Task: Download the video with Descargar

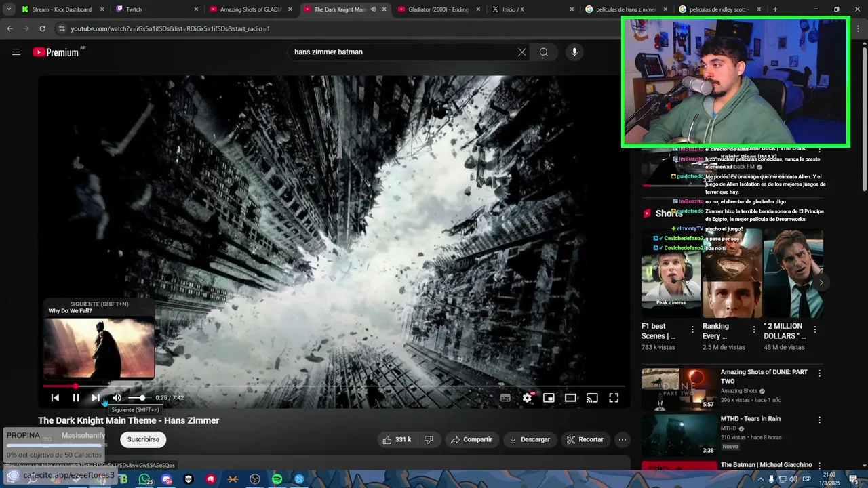Action: coord(530,440)
